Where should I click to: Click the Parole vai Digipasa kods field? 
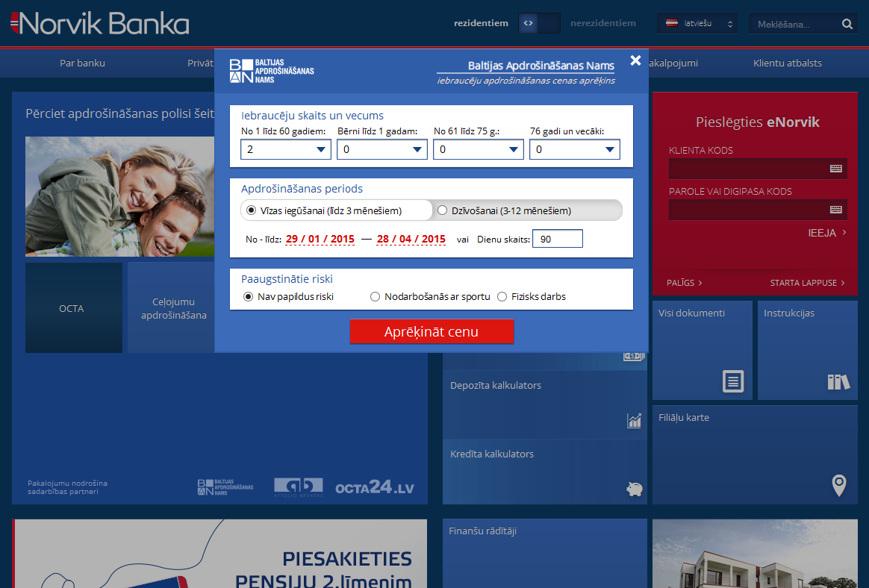[758, 210]
